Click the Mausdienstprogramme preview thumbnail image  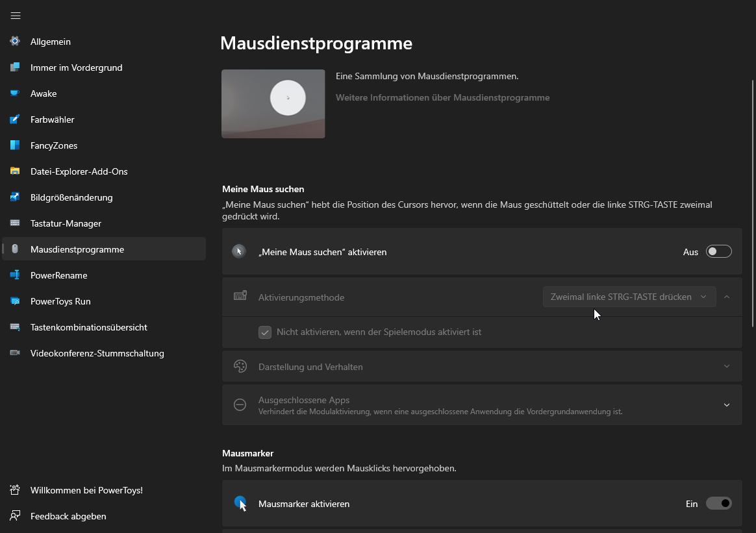tap(273, 104)
